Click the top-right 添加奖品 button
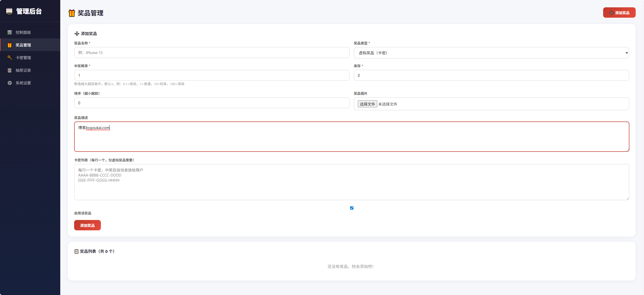This screenshot has height=295, width=644. pyautogui.click(x=619, y=13)
